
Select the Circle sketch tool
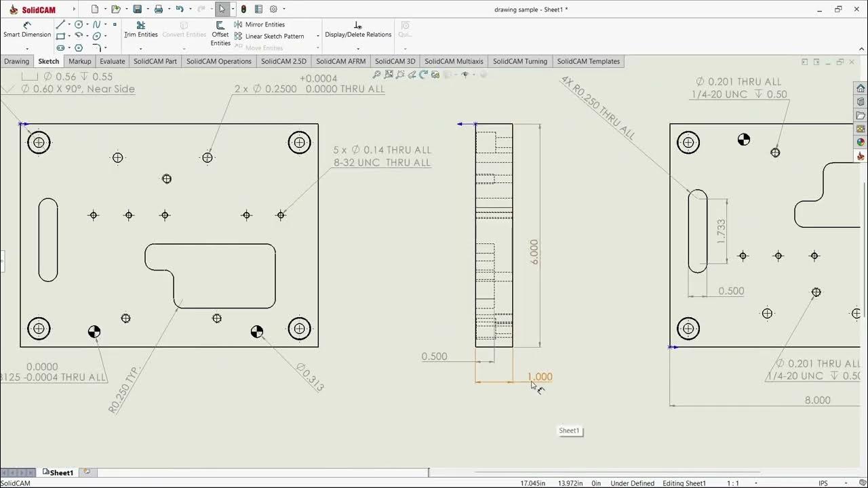click(x=79, y=24)
